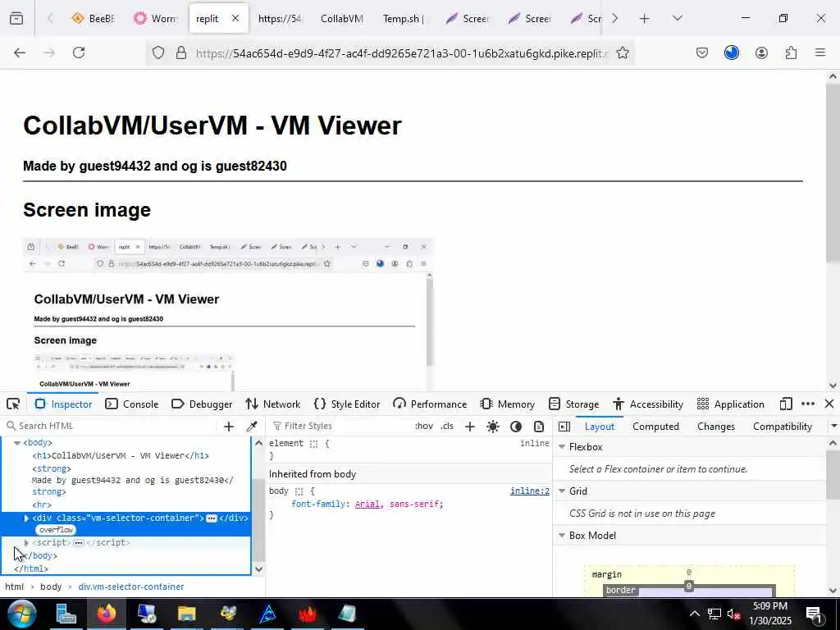
Task: Open Firefox account icon
Action: click(761, 52)
